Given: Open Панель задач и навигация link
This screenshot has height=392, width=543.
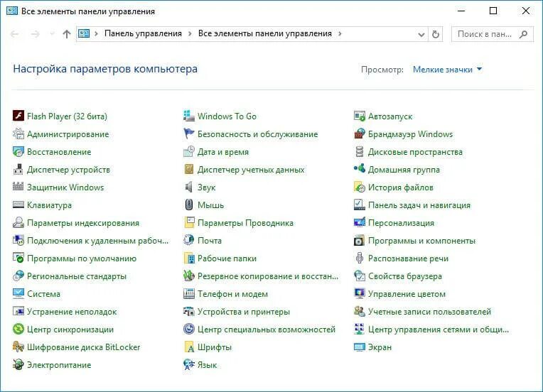Looking at the screenshot, I should click(419, 205).
